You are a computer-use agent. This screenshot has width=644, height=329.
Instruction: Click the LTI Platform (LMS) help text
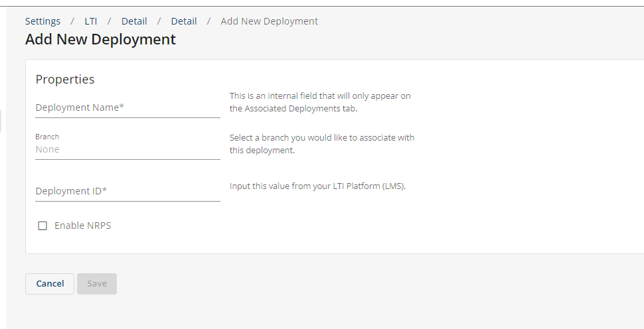(317, 186)
